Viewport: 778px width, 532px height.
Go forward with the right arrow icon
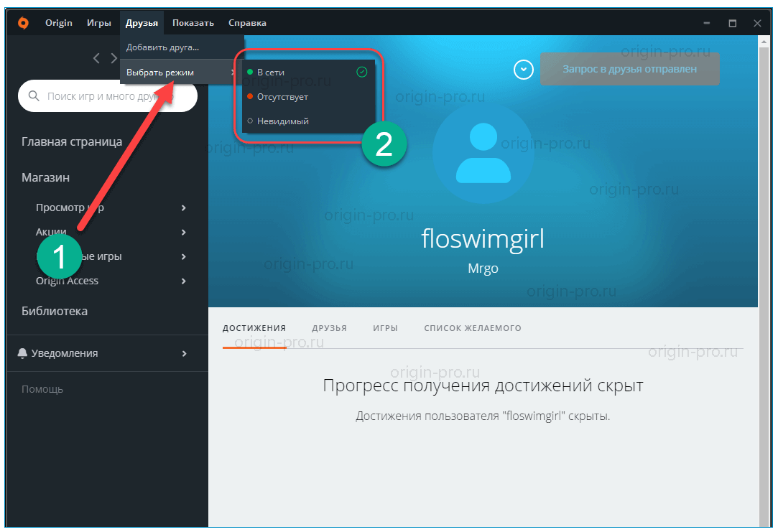[x=114, y=58]
